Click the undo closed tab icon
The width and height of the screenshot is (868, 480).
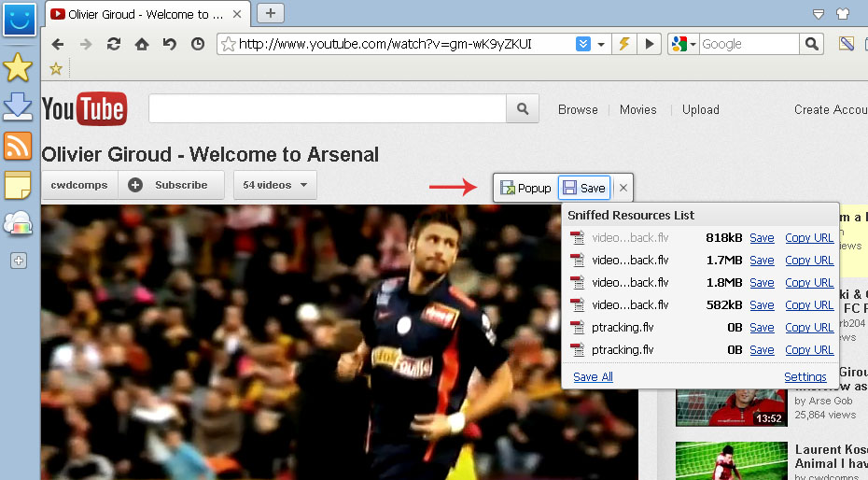(169, 44)
